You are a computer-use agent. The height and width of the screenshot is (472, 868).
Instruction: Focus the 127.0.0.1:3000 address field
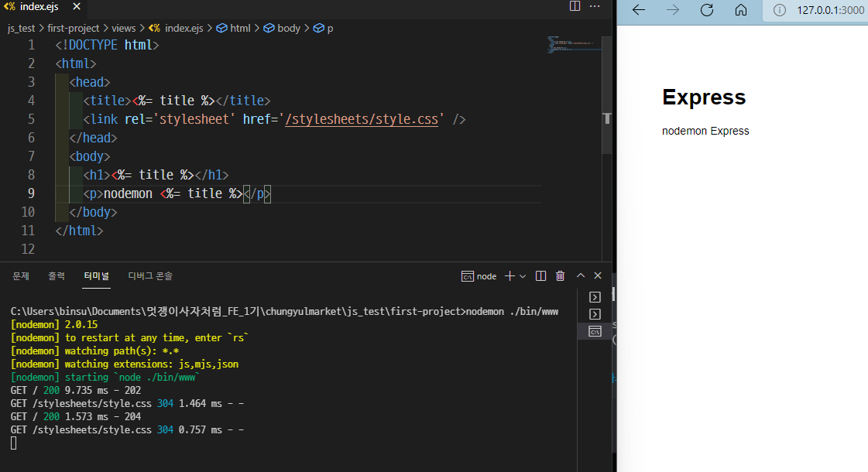click(x=830, y=10)
